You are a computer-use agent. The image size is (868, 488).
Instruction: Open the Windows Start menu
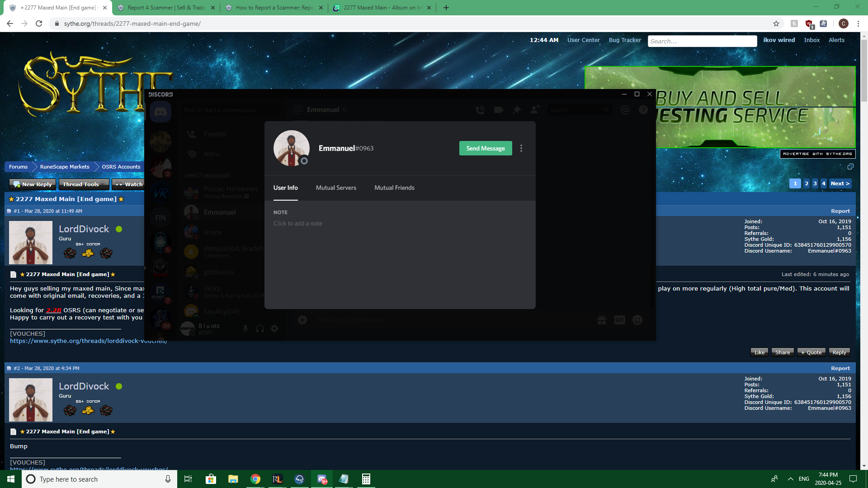pos(11,479)
